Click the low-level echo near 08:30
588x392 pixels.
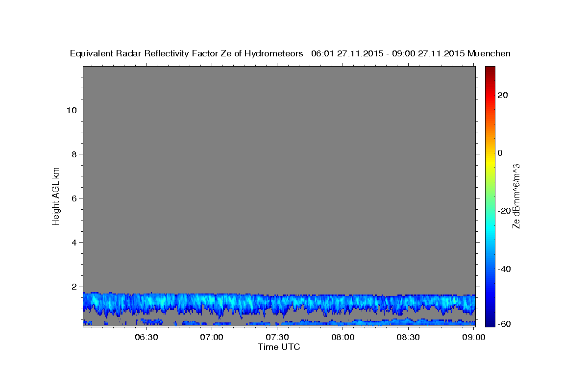coord(408,321)
